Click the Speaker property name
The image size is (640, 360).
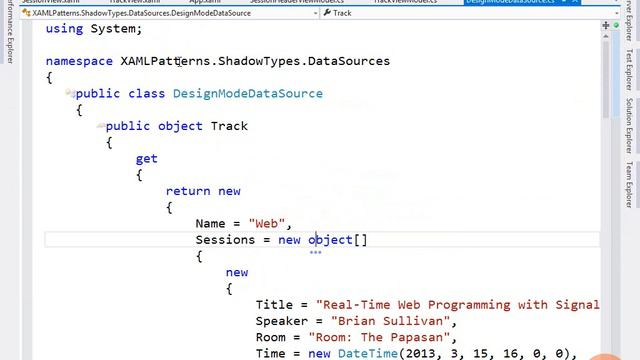coord(282,321)
